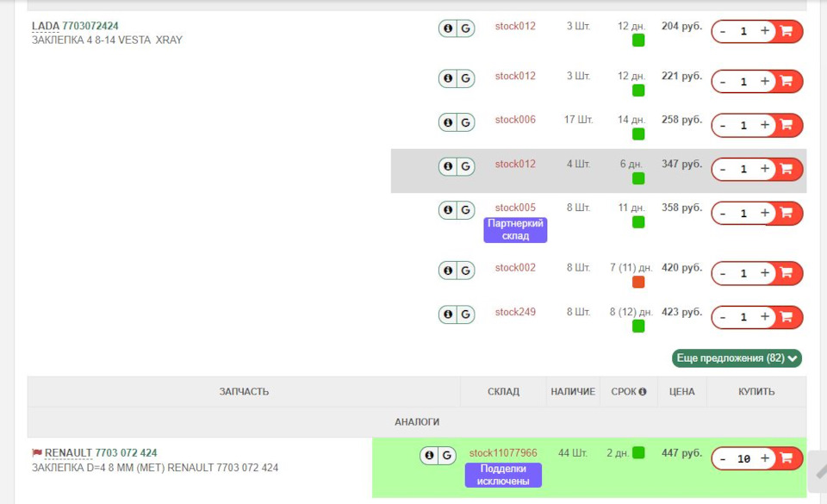Screen dimensions: 827x504
Task: Increase quantity for the 204 руб. offer
Action: (x=765, y=30)
